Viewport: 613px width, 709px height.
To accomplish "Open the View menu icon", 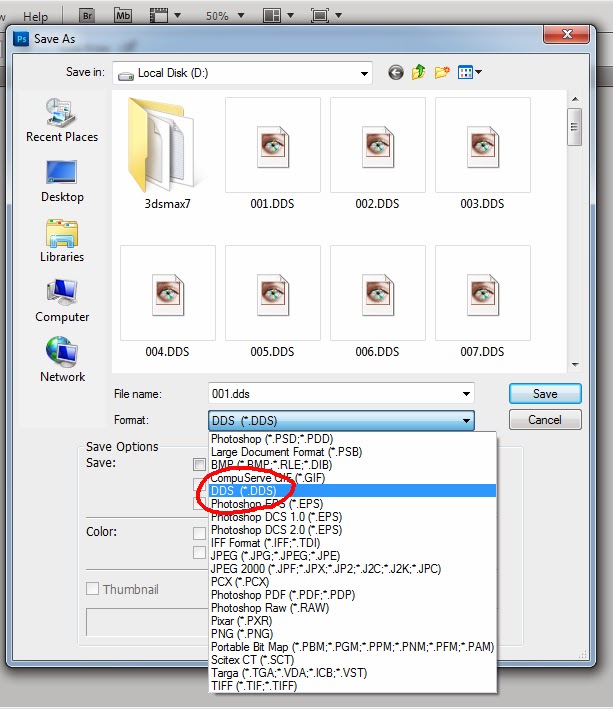I will pos(469,72).
